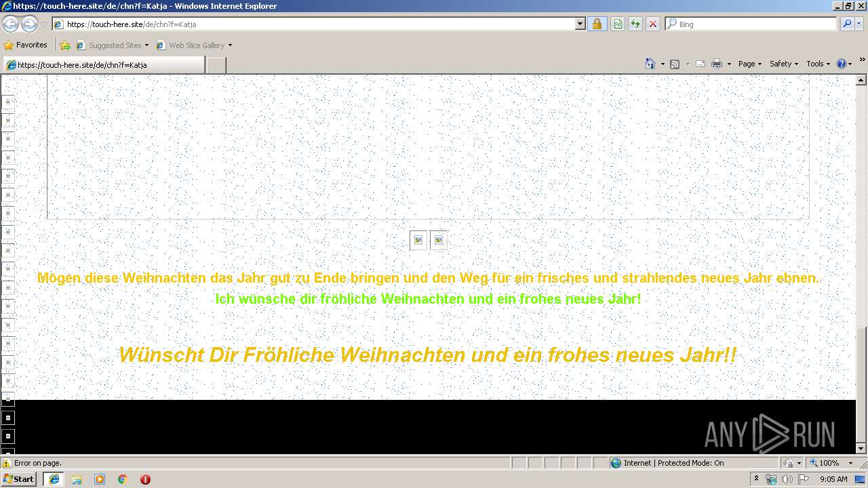Open Action Center flag tray icon
The width and height of the screenshot is (868, 488).
point(803,479)
